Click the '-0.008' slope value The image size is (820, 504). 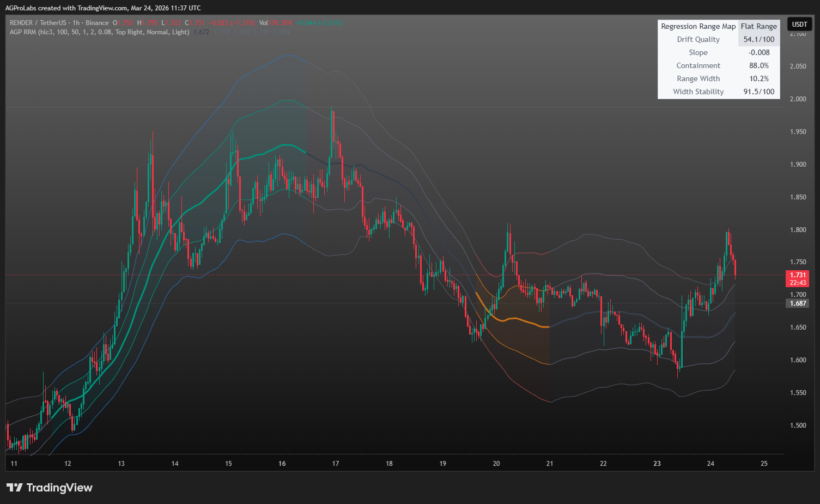click(758, 52)
